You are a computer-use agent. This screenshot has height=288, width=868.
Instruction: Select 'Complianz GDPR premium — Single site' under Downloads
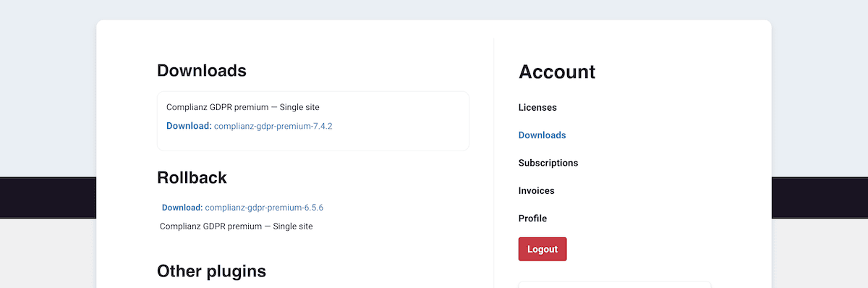(x=243, y=107)
